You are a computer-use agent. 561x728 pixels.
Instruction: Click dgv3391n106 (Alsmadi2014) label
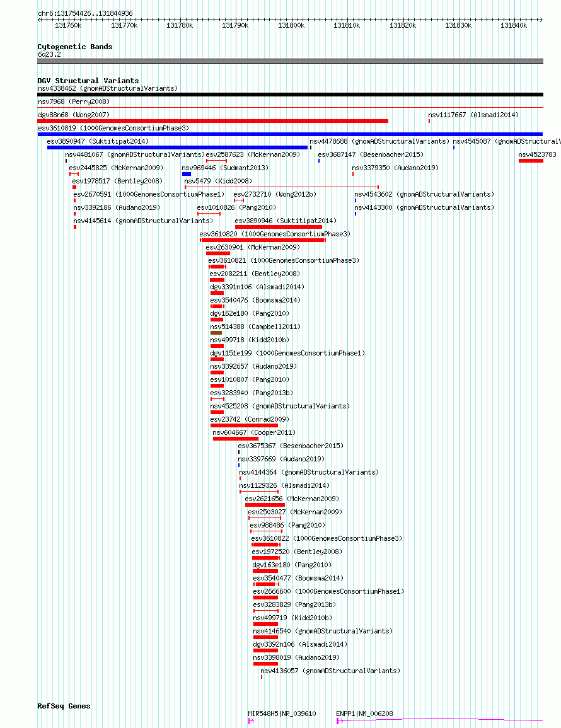click(257, 287)
